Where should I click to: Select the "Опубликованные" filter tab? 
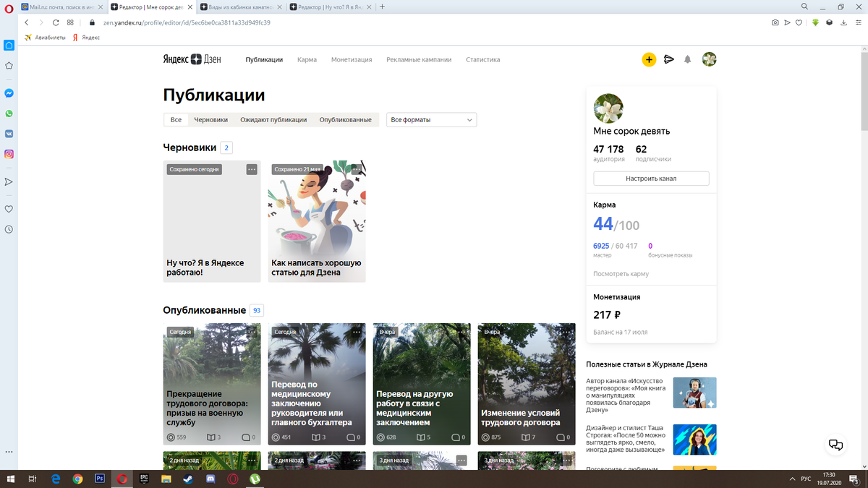[x=346, y=120]
